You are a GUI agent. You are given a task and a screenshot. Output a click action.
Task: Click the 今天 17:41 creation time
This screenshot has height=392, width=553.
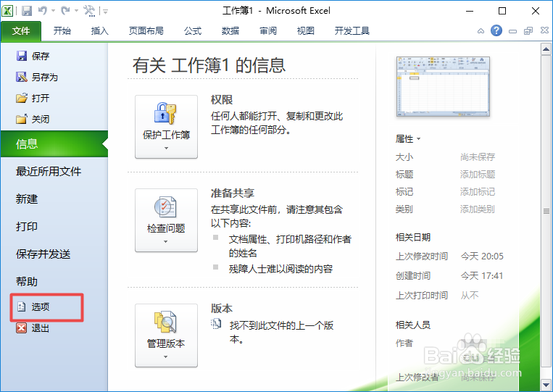tap(482, 275)
